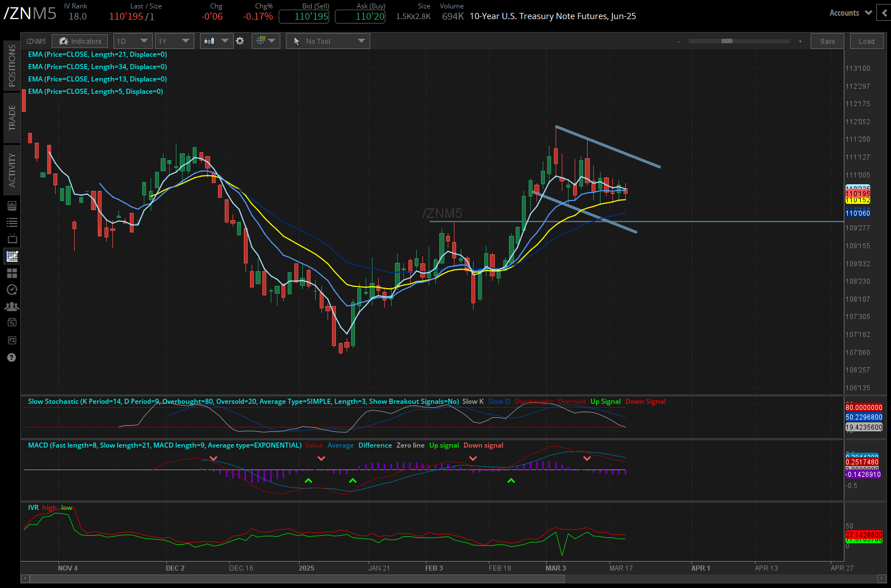Select the EMA Length=5 study label

(x=96, y=92)
